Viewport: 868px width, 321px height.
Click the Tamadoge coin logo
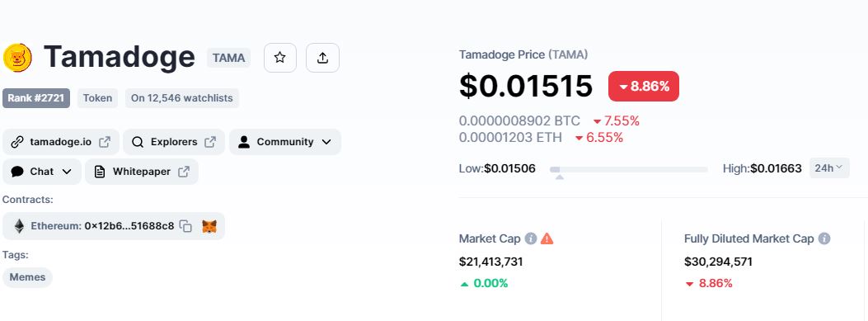[x=17, y=58]
